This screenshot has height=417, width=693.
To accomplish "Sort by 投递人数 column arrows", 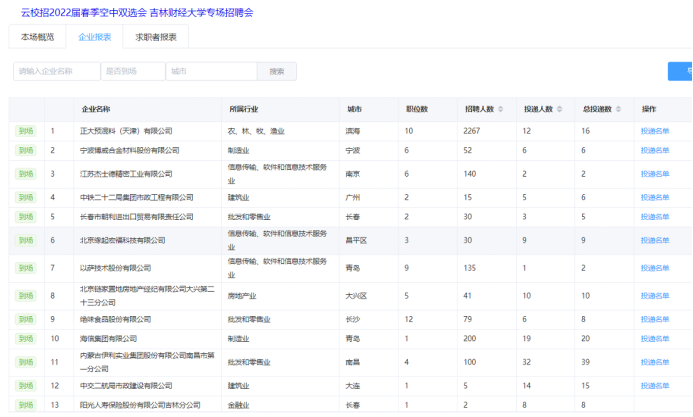I will click(559, 109).
